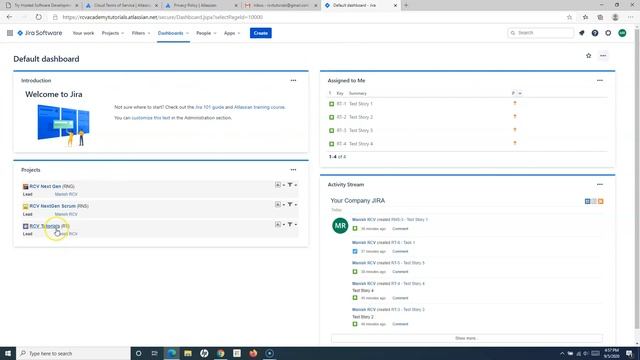640x360 pixels.
Task: Open filters dropdown for RCV NextGen Scrum
Action: pyautogui.click(x=292, y=204)
